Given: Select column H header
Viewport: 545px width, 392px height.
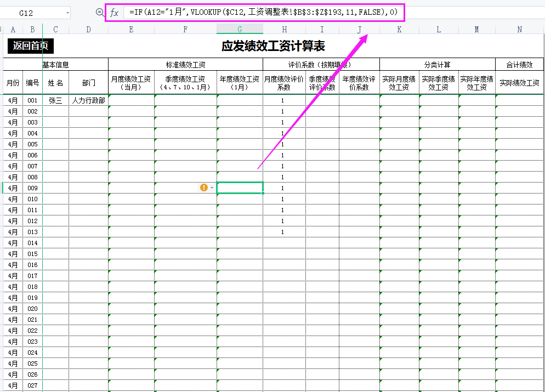Looking at the screenshot, I should click(285, 30).
